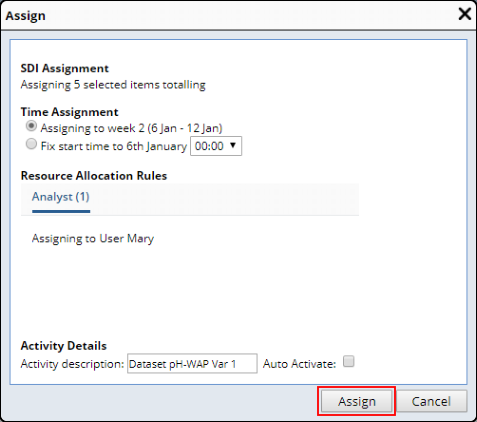Image resolution: width=477 pixels, height=422 pixels.
Task: Click the 'Time Assignment' heading
Action: pos(69,112)
